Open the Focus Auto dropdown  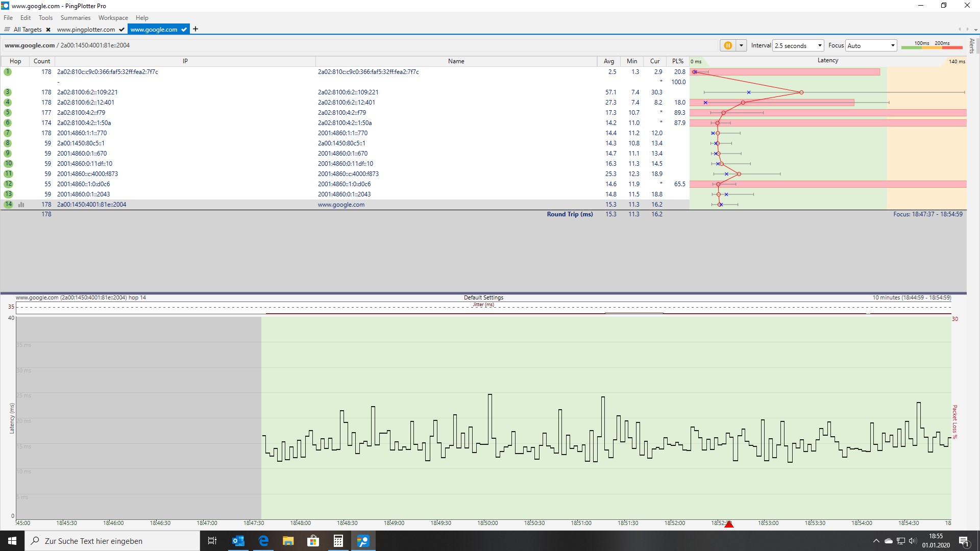pyautogui.click(x=892, y=45)
